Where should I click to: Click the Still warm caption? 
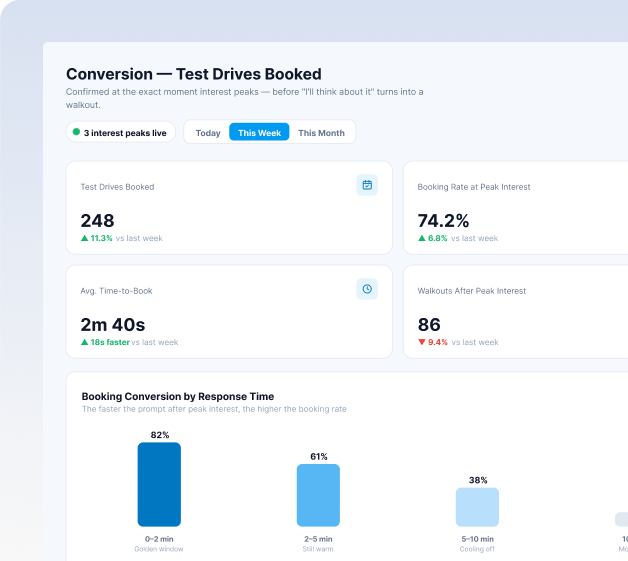point(318,549)
